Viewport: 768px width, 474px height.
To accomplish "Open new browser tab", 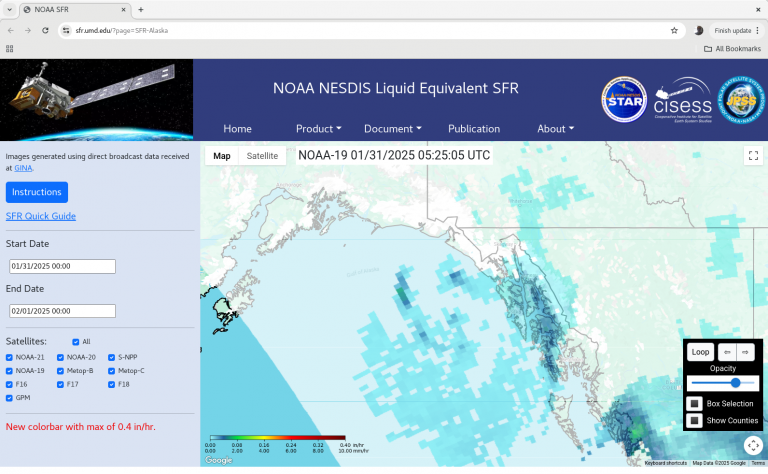I will point(141,9).
